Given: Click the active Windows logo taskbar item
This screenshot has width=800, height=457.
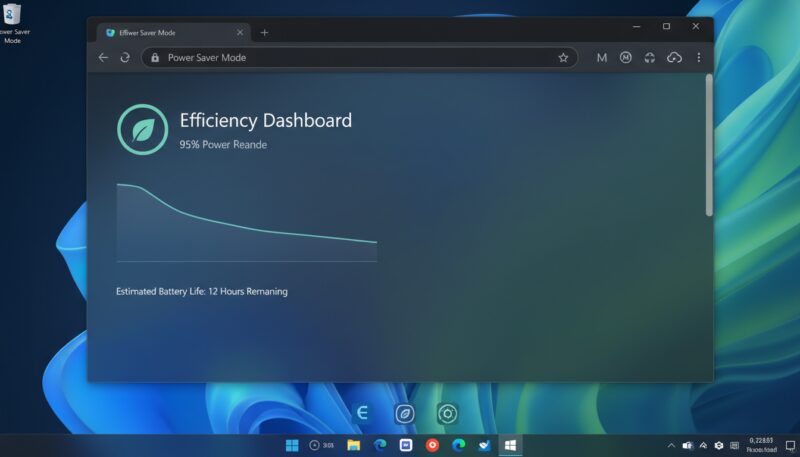Looking at the screenshot, I should pos(510,445).
